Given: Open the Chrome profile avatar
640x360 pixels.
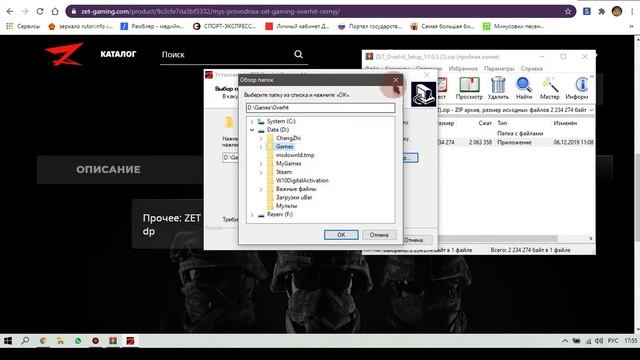Looking at the screenshot, I should pos(617,11).
